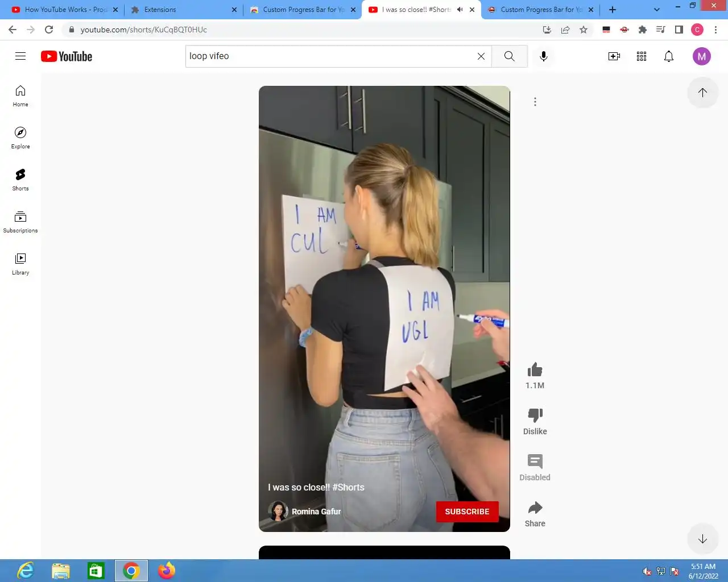The width and height of the screenshot is (728, 582).
Task: Open Library in sidebar
Action: point(20,264)
